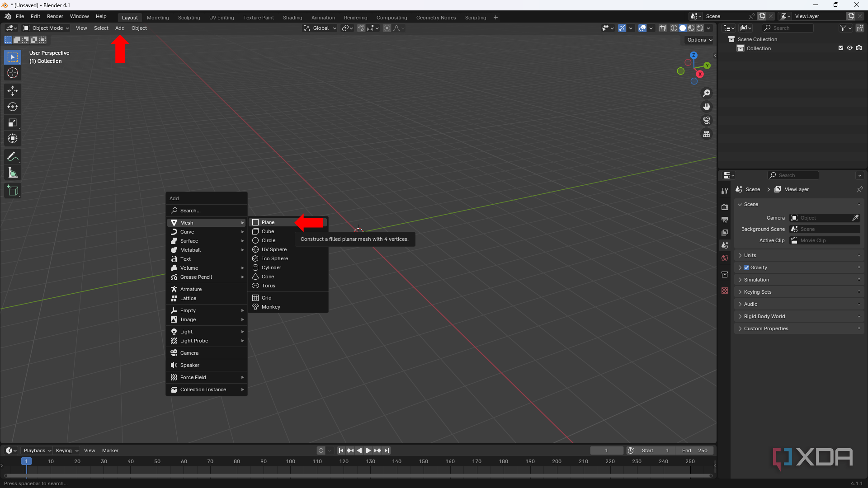Uncheck the Gravity checkbox
The image size is (868, 488).
tap(747, 267)
